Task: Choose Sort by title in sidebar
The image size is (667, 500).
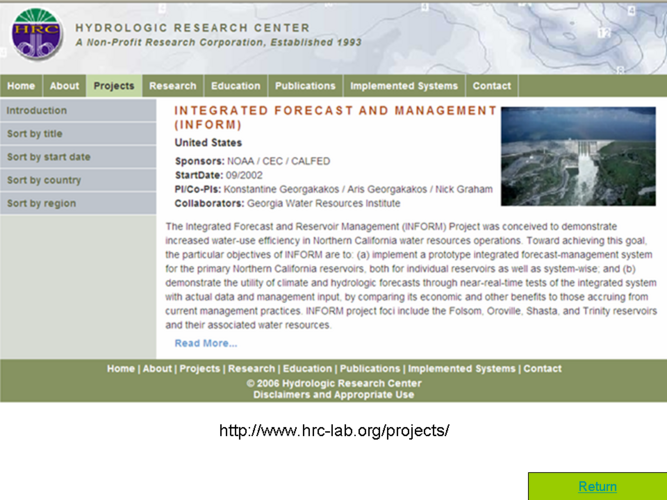Action: click(78, 134)
